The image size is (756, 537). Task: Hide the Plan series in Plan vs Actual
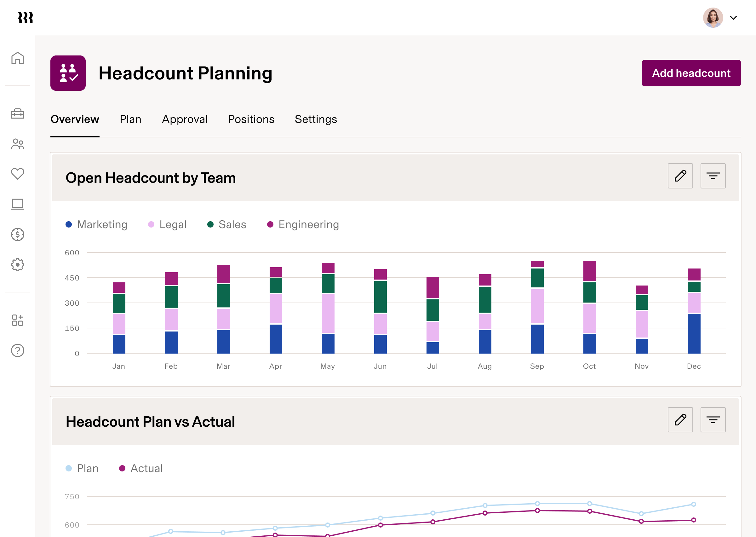[82, 468]
